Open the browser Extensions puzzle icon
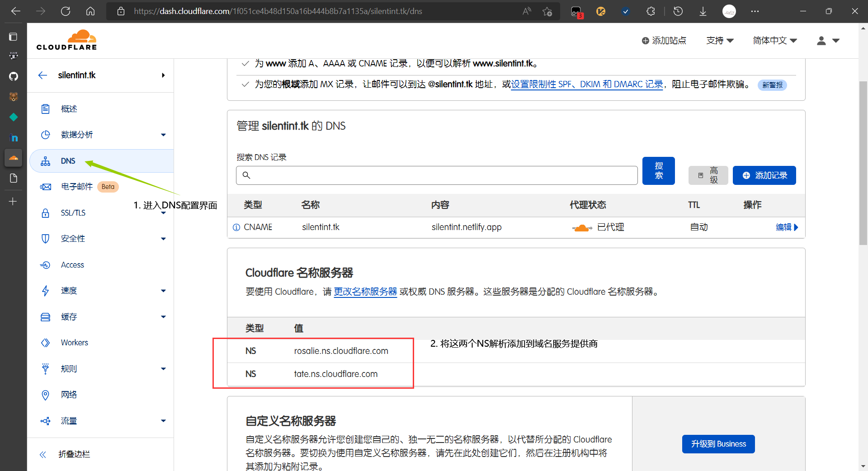 (x=651, y=11)
